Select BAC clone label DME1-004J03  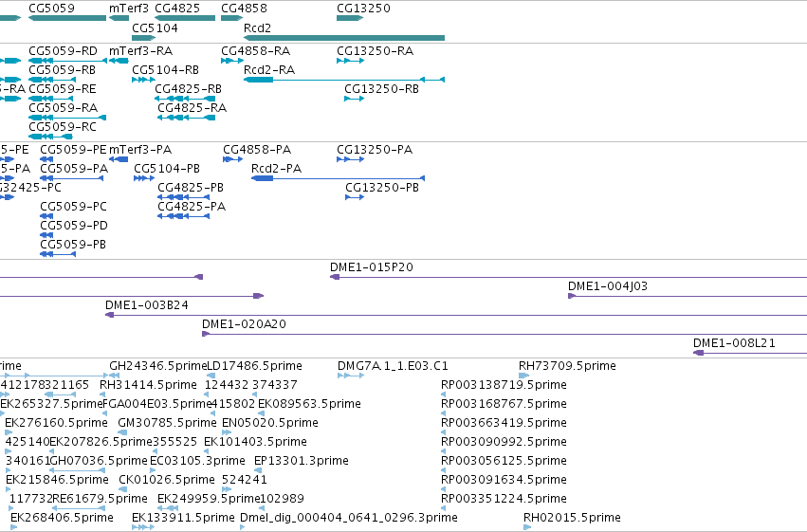pos(608,286)
